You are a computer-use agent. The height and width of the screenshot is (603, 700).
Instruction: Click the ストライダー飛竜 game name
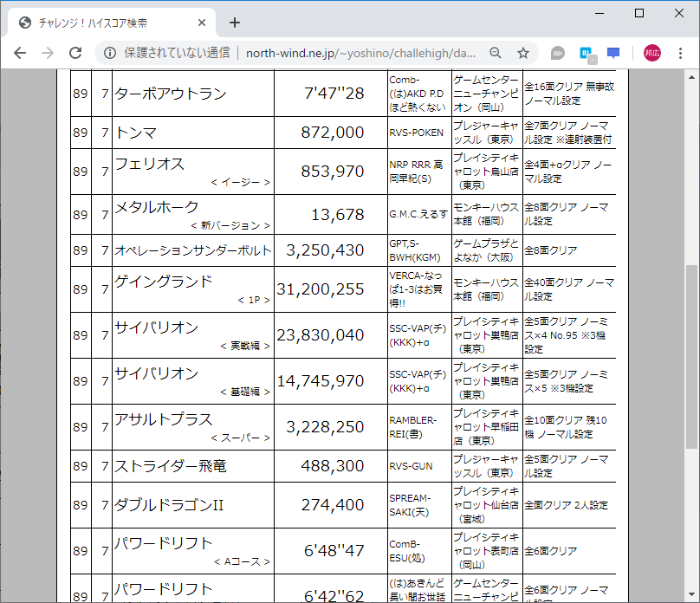pos(173,466)
